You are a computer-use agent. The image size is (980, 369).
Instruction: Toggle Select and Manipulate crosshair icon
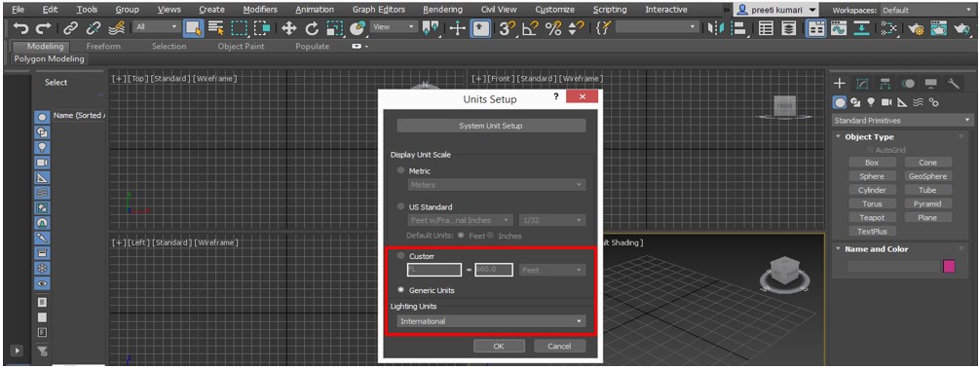(457, 27)
